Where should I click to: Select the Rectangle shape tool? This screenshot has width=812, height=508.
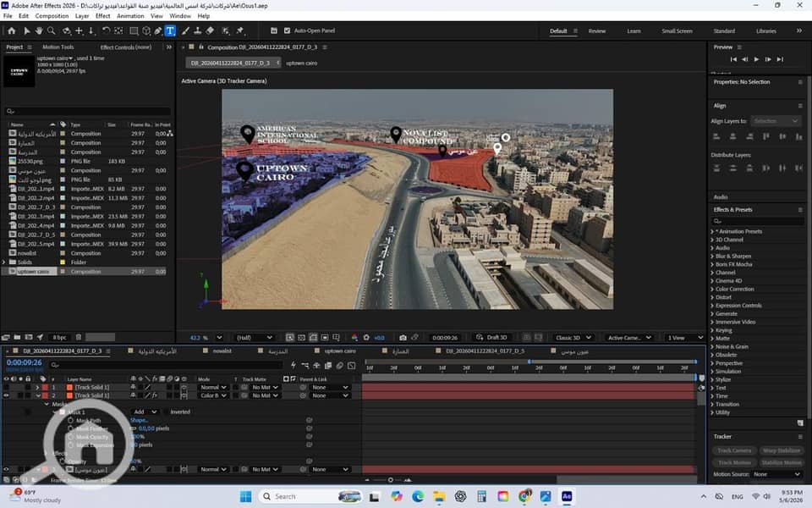(134, 31)
